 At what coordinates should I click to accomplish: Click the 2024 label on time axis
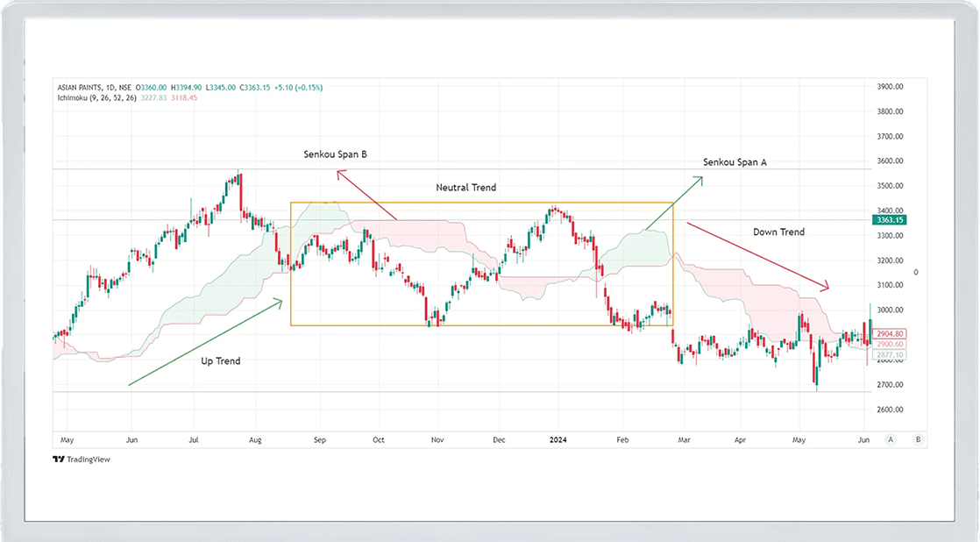click(558, 439)
